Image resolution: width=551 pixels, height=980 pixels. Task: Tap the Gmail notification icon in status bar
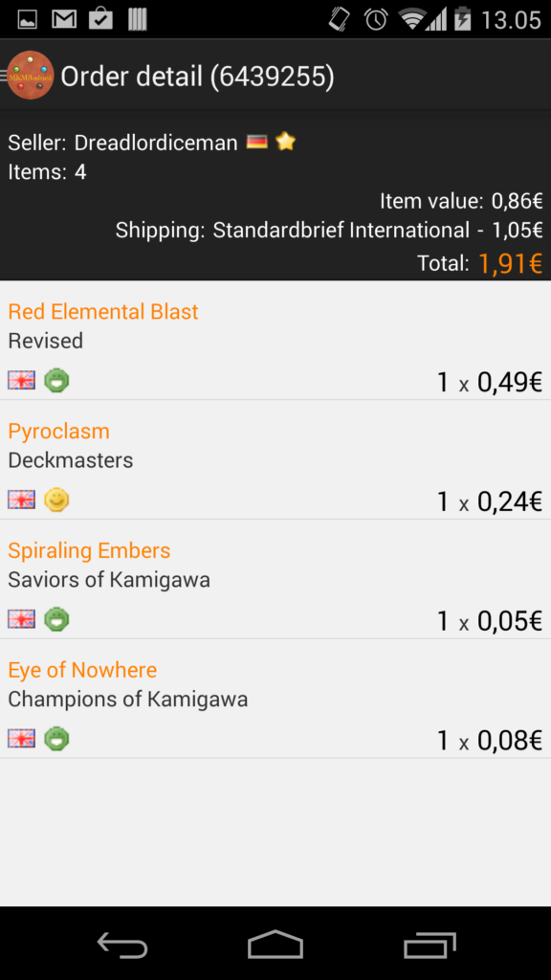click(x=64, y=19)
